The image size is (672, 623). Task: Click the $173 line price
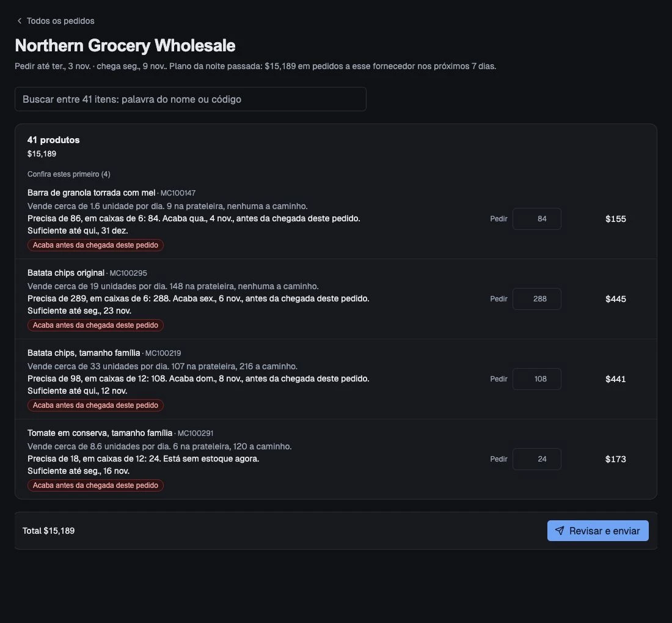tap(615, 460)
